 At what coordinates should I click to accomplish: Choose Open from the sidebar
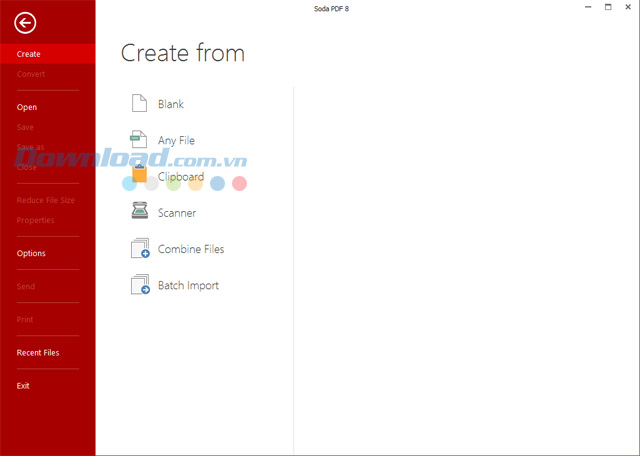27,107
